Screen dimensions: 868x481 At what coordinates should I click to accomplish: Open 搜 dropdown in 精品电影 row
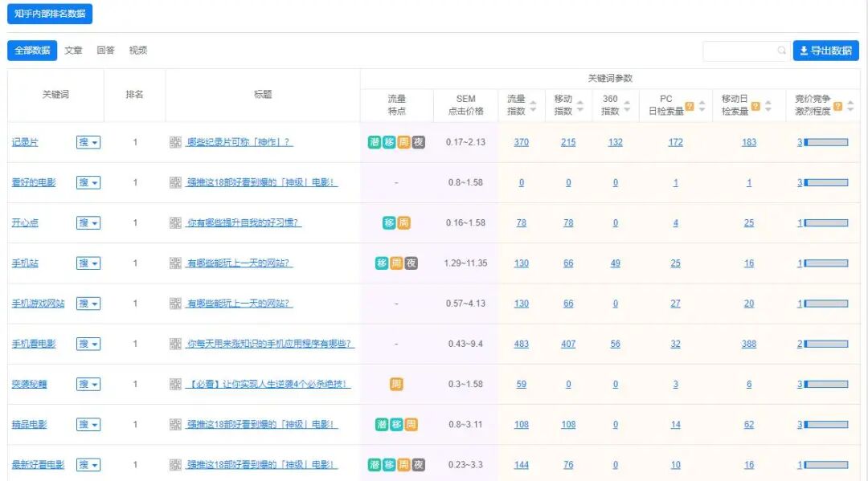coord(88,425)
